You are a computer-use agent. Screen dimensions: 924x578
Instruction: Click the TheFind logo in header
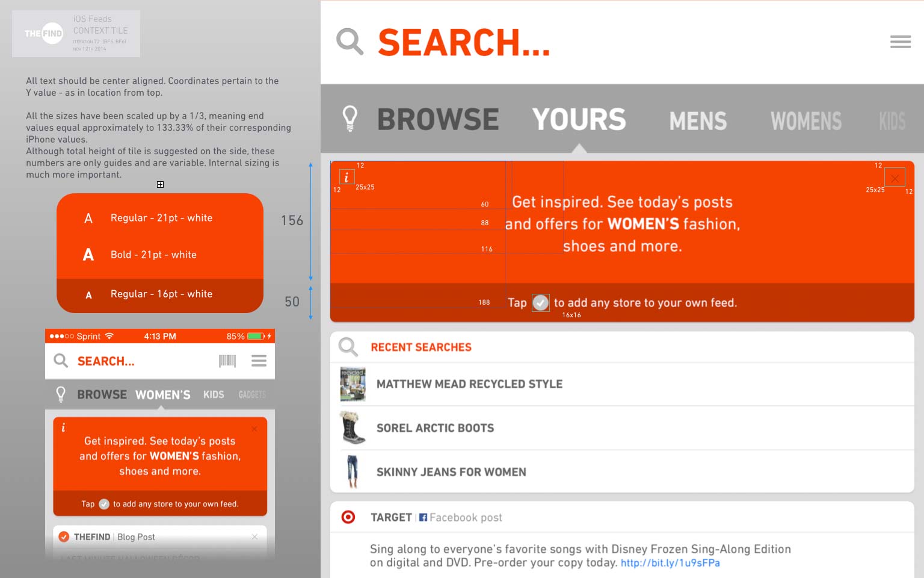43,34
